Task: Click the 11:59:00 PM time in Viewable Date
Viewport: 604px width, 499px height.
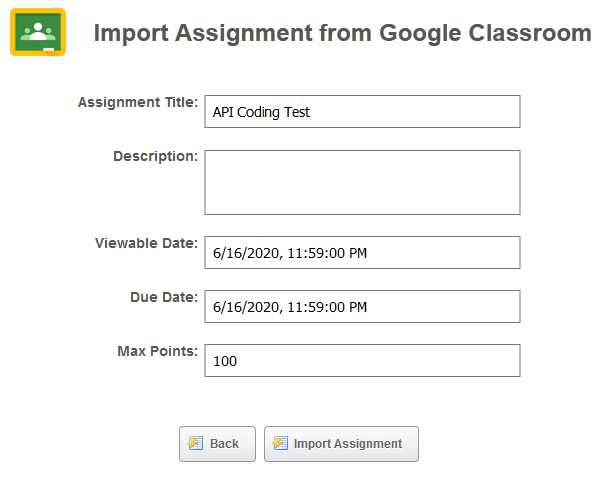Action: (x=327, y=253)
